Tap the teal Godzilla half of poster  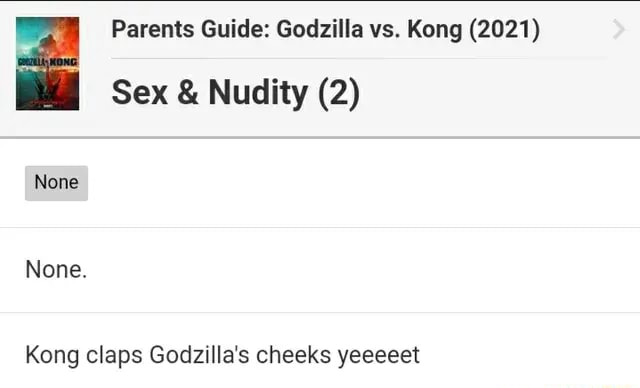(x=32, y=64)
